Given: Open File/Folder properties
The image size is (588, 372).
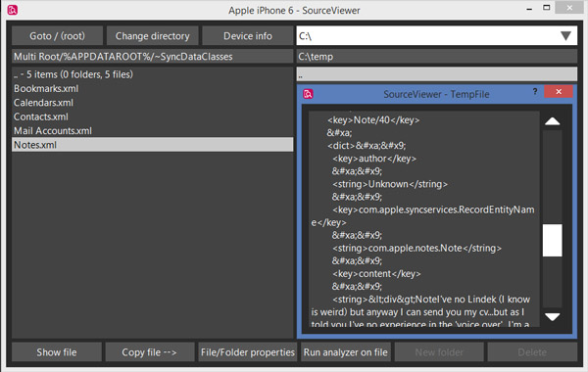Looking at the screenshot, I should point(248,352).
